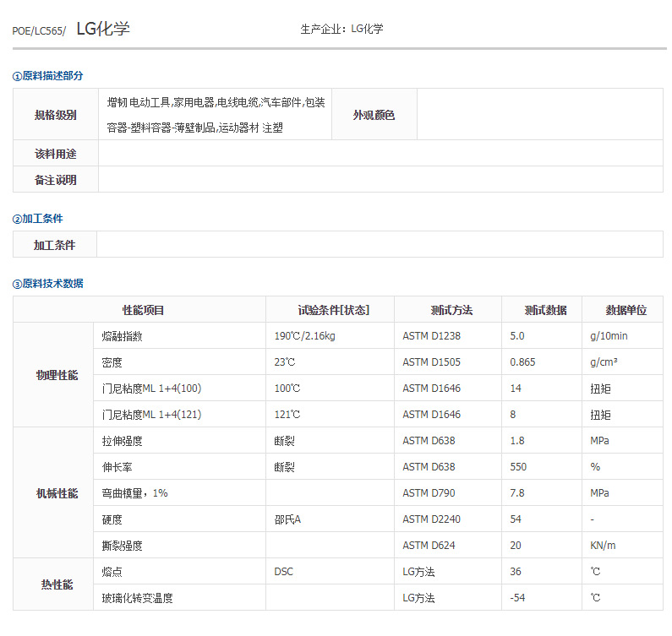This screenshot has height=636, width=672.
Task: Select the ①原料描述部分 section heading
Action: tap(47, 76)
